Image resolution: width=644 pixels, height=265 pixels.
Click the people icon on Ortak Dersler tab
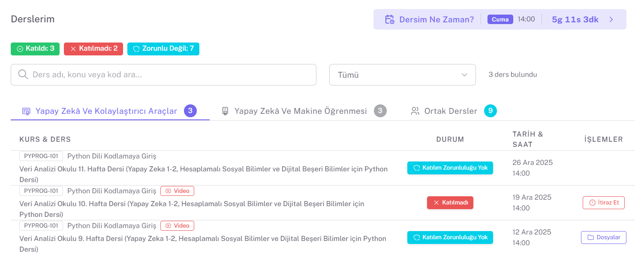pyautogui.click(x=414, y=110)
